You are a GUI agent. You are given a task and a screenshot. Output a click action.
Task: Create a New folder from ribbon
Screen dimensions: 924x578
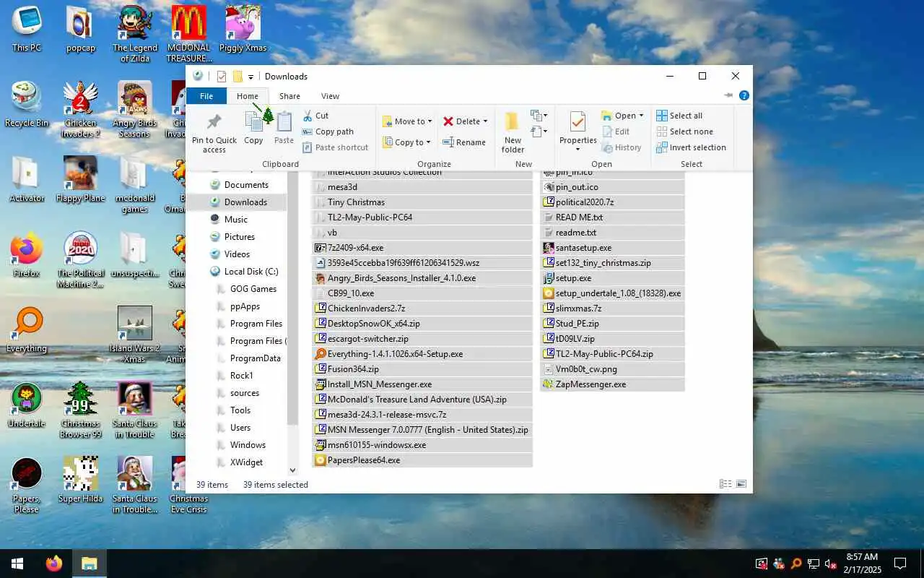coord(513,132)
